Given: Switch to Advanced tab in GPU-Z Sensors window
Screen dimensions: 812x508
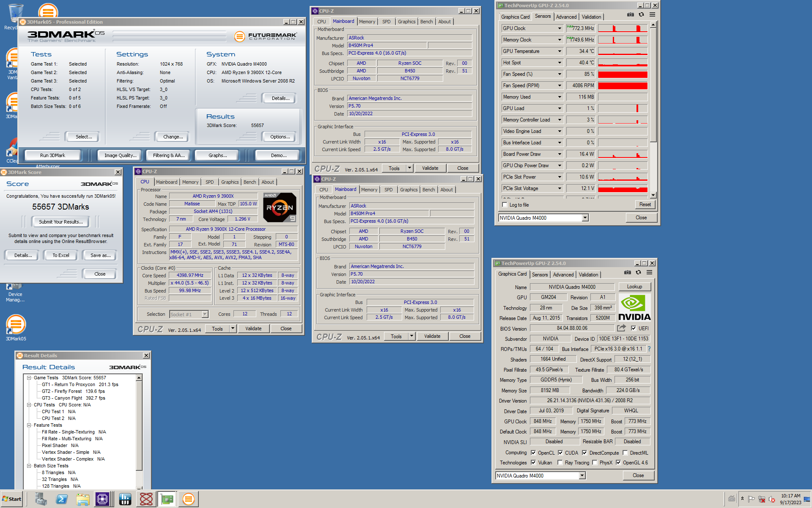Looking at the screenshot, I should [566, 17].
